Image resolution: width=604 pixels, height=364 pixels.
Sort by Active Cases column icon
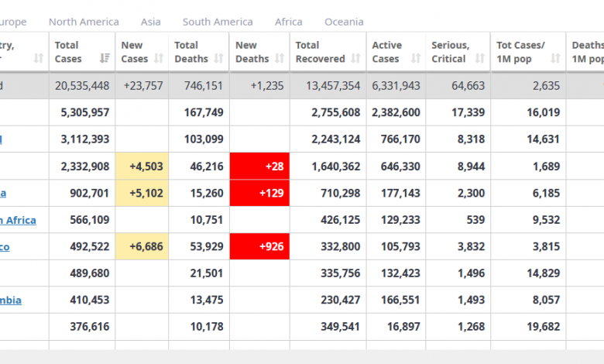pyautogui.click(x=416, y=58)
